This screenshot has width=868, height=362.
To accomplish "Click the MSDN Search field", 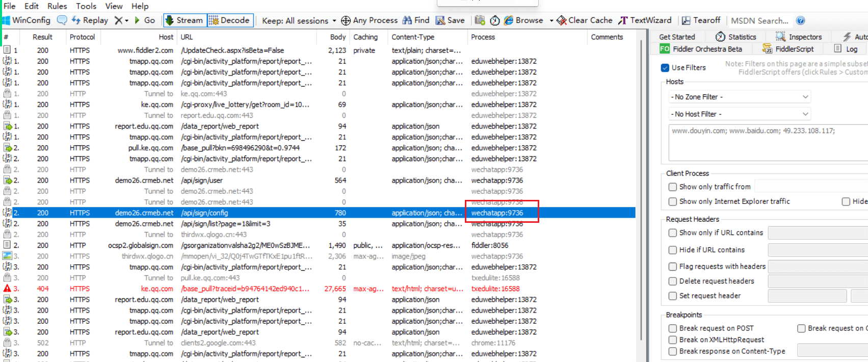I will point(759,21).
